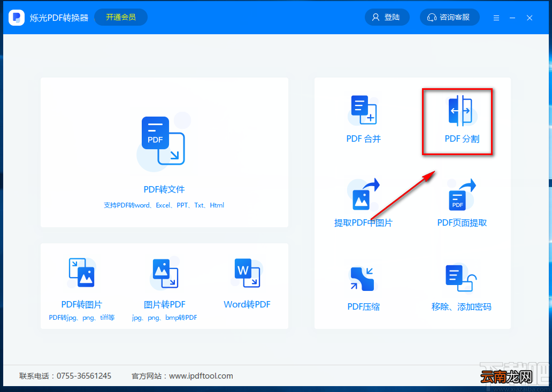Open the www.ipdftool.com website link

point(201,376)
